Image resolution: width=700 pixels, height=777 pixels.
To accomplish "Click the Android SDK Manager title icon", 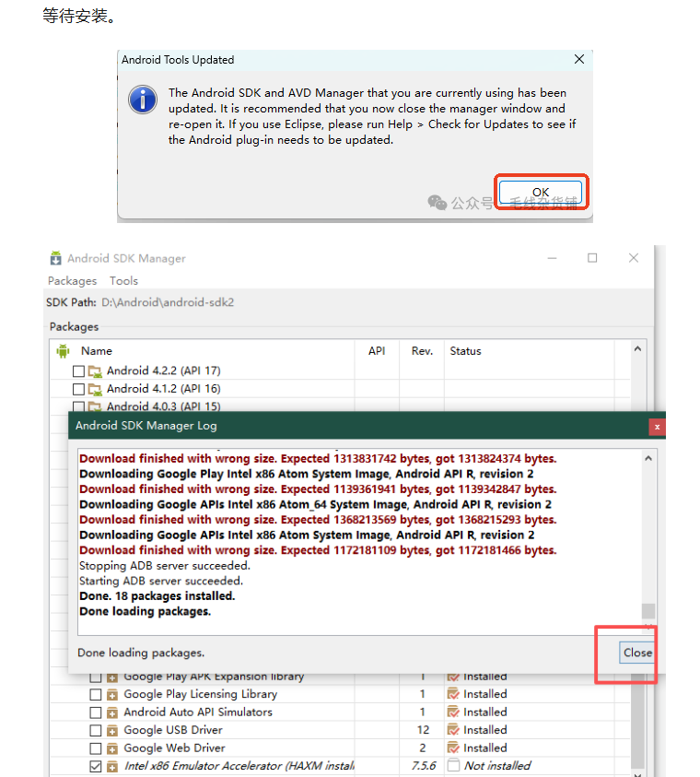I will (55, 258).
